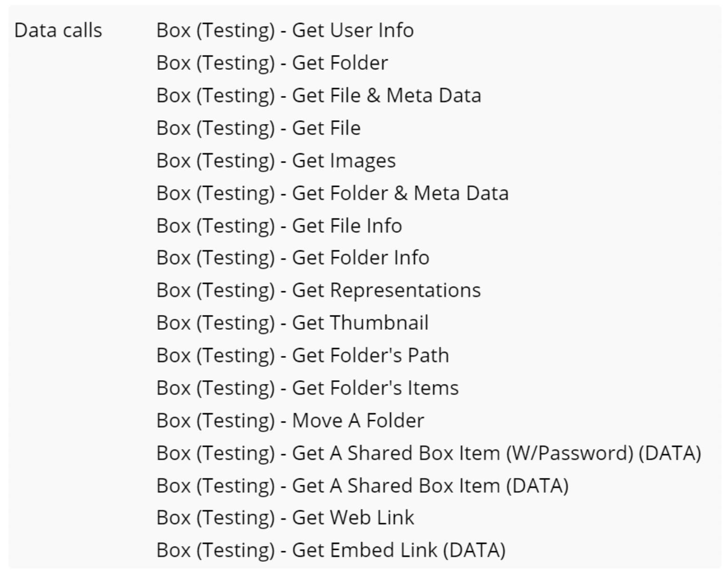This screenshot has width=728, height=575.
Task: Open the Get Web Link data call
Action: pyautogui.click(x=286, y=517)
